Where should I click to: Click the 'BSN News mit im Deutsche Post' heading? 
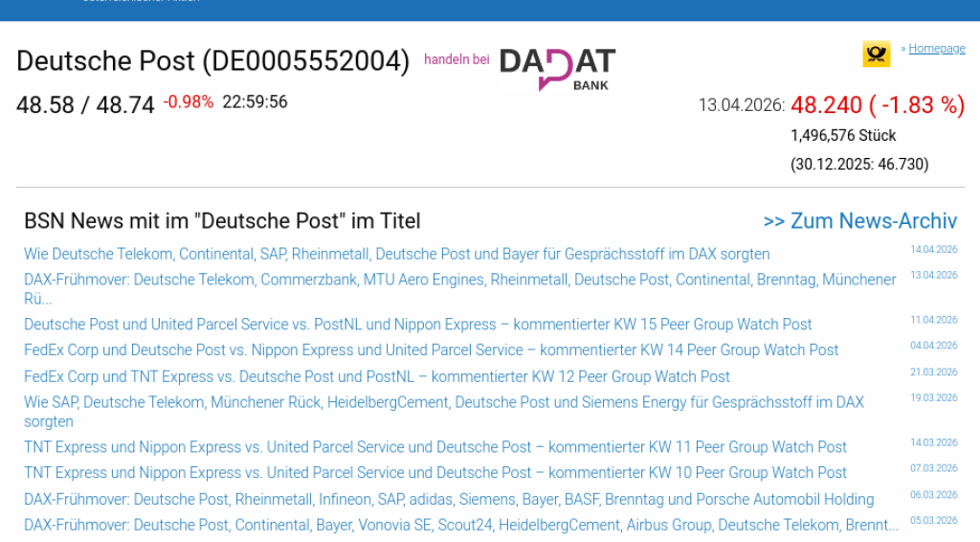(x=222, y=220)
